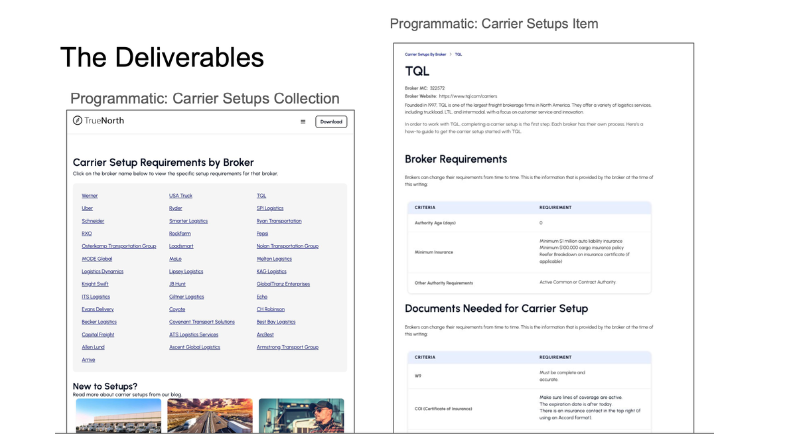Click the Documents Needed for Carrier Setup heading
The height and width of the screenshot is (434, 797).
(497, 308)
